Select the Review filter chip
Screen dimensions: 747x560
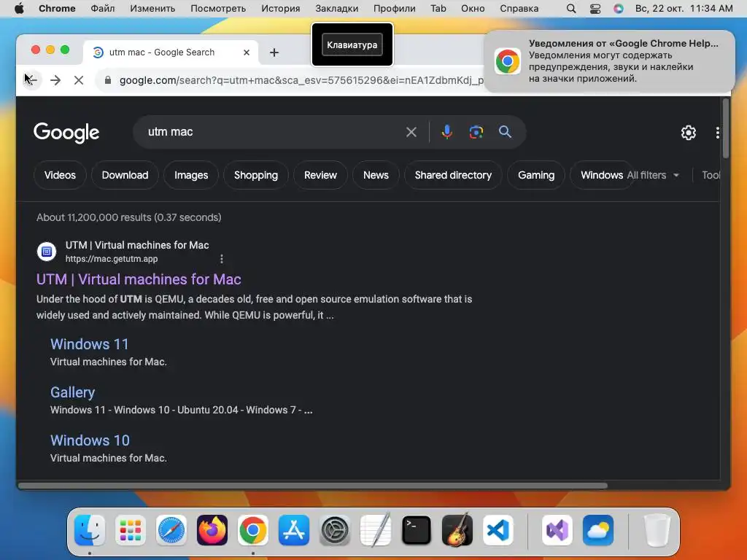pos(321,175)
